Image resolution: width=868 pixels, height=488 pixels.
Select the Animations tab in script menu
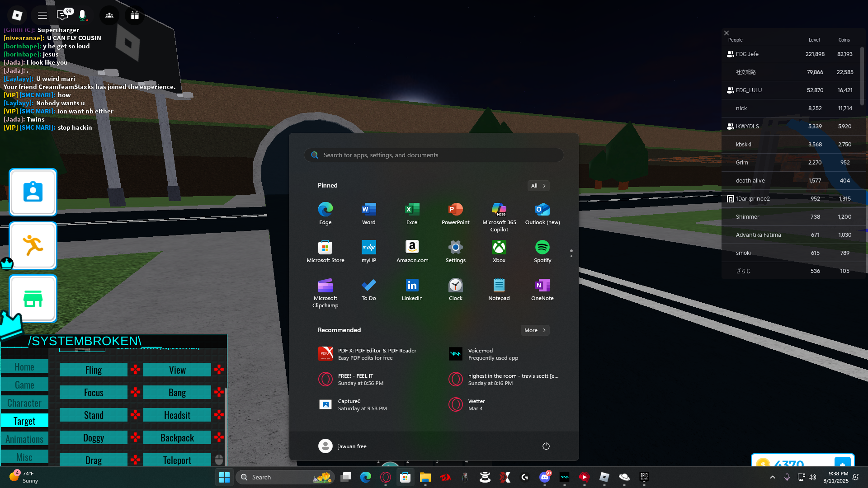tap(24, 439)
